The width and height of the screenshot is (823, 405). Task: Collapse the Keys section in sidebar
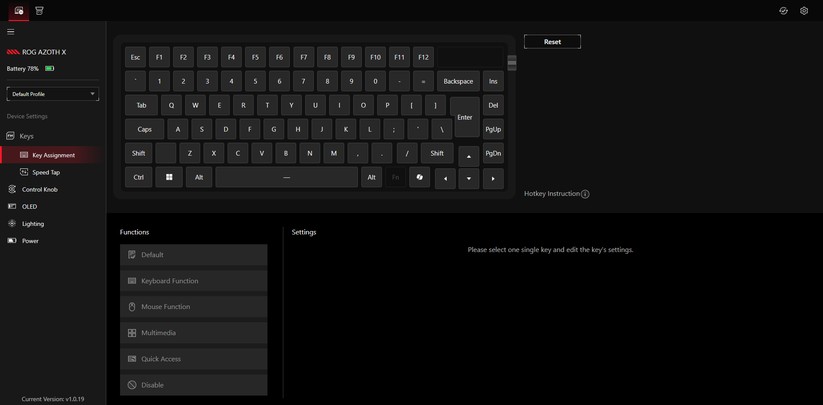pyautogui.click(x=26, y=136)
